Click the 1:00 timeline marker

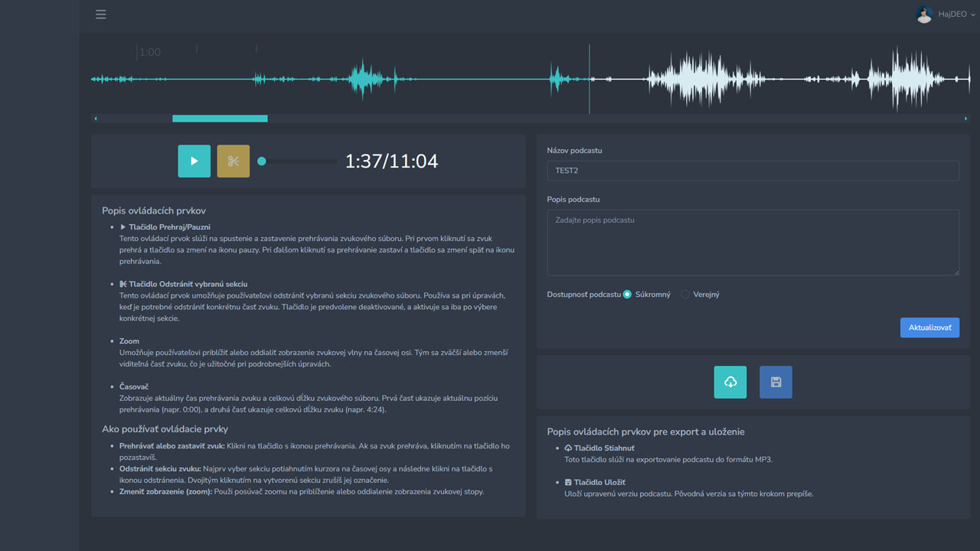point(149,52)
